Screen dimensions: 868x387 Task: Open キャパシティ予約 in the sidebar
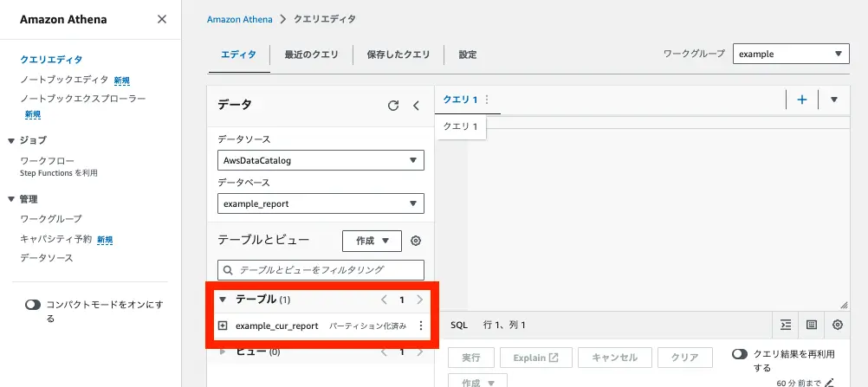[x=56, y=239]
